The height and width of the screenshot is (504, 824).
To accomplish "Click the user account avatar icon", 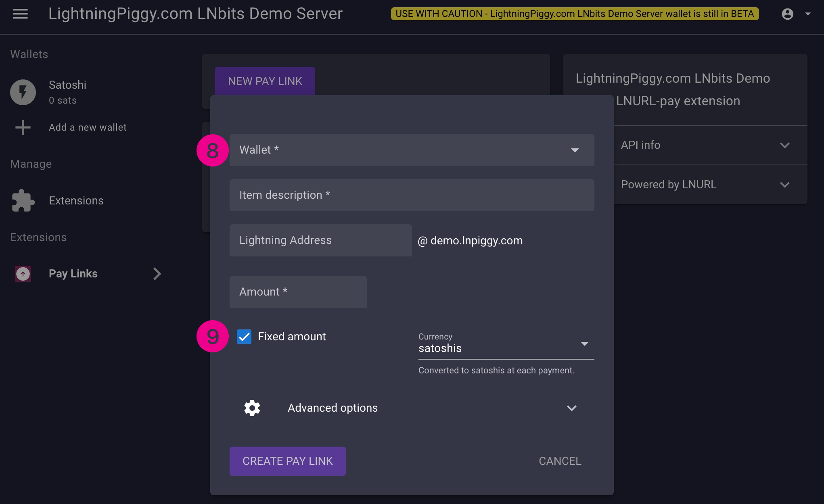I will [787, 14].
